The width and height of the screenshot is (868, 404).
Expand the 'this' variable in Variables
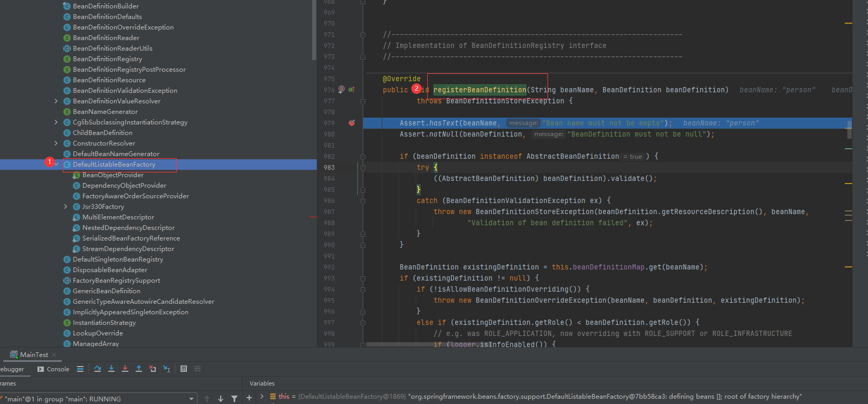(x=262, y=397)
